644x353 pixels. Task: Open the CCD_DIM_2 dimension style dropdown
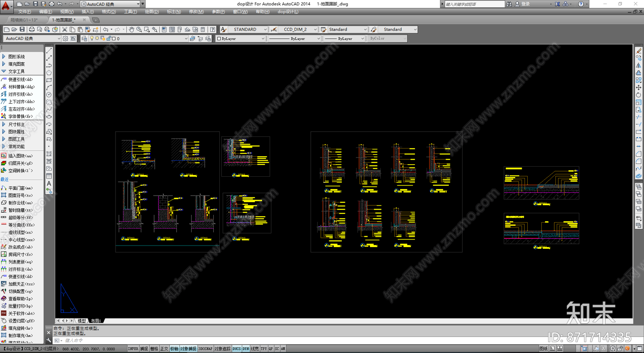click(x=298, y=29)
